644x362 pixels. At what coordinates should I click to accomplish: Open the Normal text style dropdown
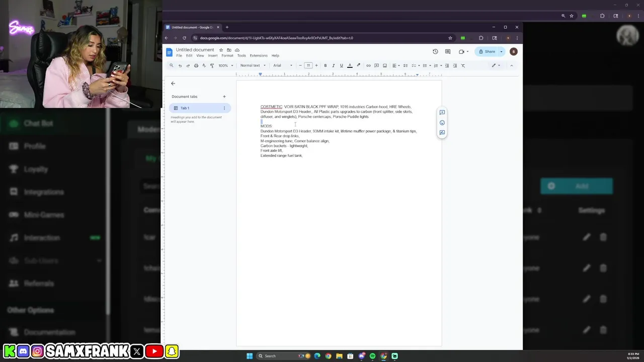click(x=253, y=65)
